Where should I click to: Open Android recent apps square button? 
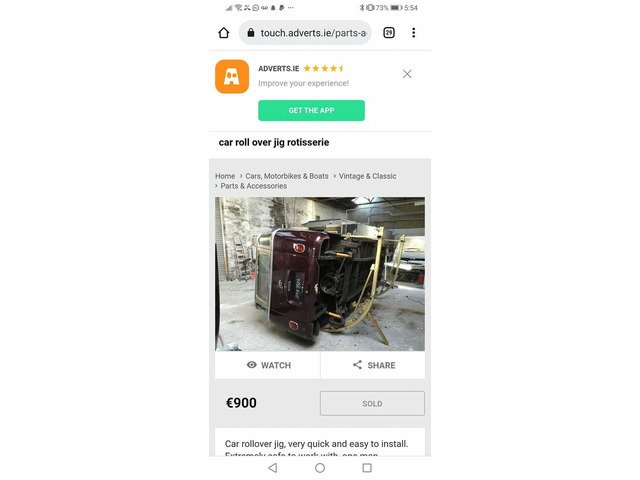[x=367, y=468]
